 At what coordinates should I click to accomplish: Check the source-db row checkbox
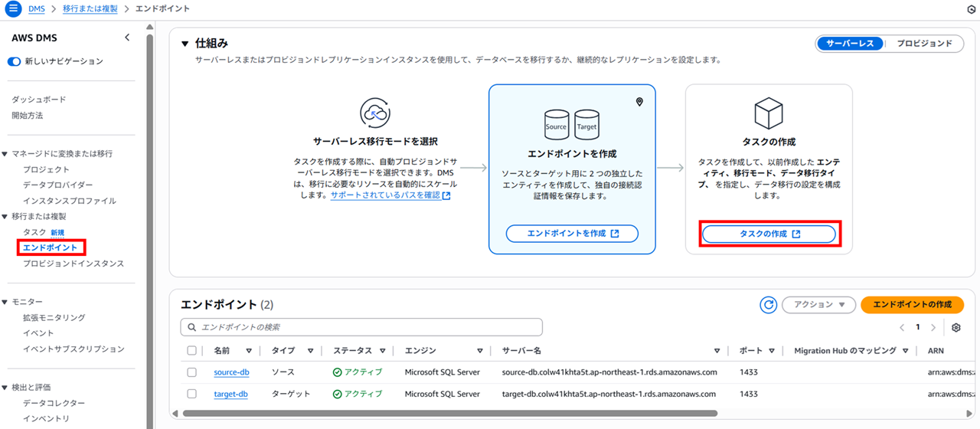tap(192, 372)
